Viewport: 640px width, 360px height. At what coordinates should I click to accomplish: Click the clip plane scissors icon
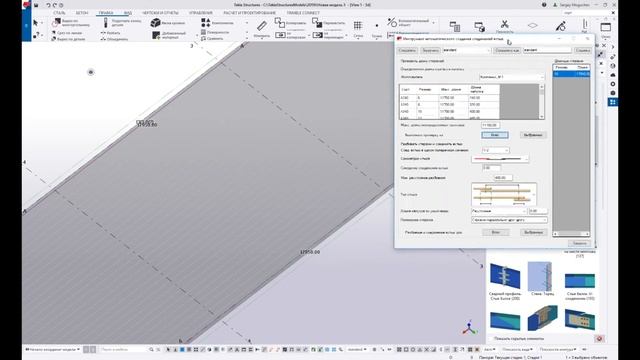click(x=505, y=24)
